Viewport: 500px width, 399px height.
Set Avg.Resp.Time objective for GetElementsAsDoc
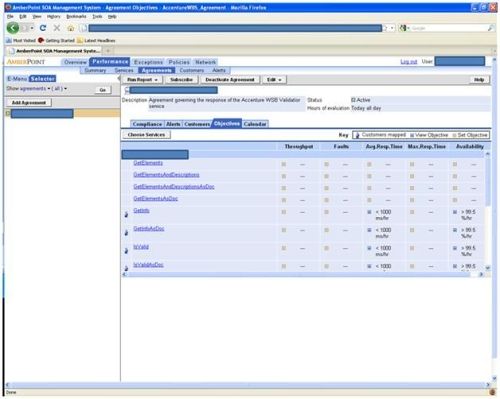pyautogui.click(x=369, y=200)
